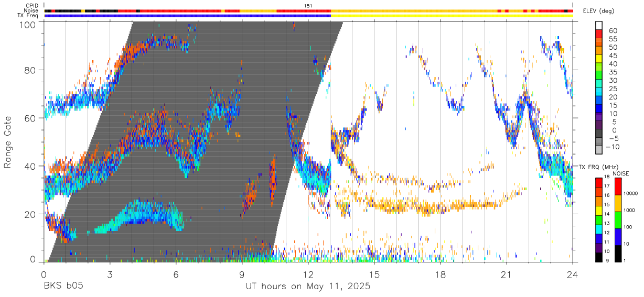Select the red 17–18 MHz TX FRQ band
The width and height of the screenshot is (644, 297).
pyautogui.click(x=599, y=182)
